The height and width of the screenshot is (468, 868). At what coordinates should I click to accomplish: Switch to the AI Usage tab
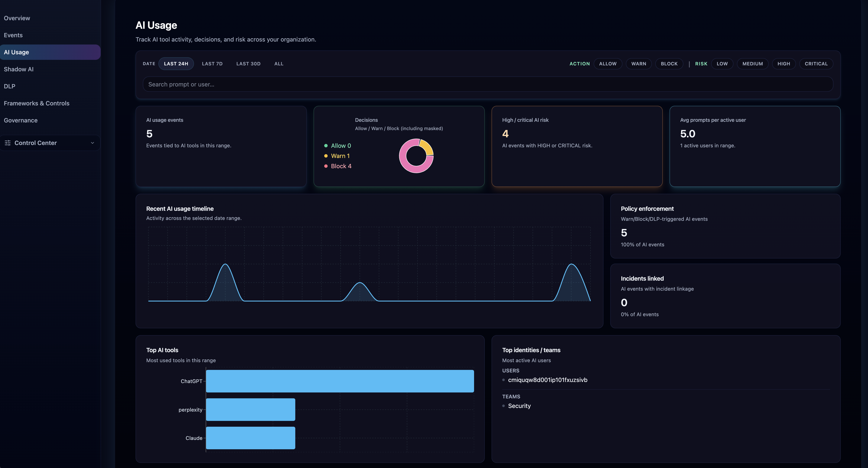(x=16, y=52)
